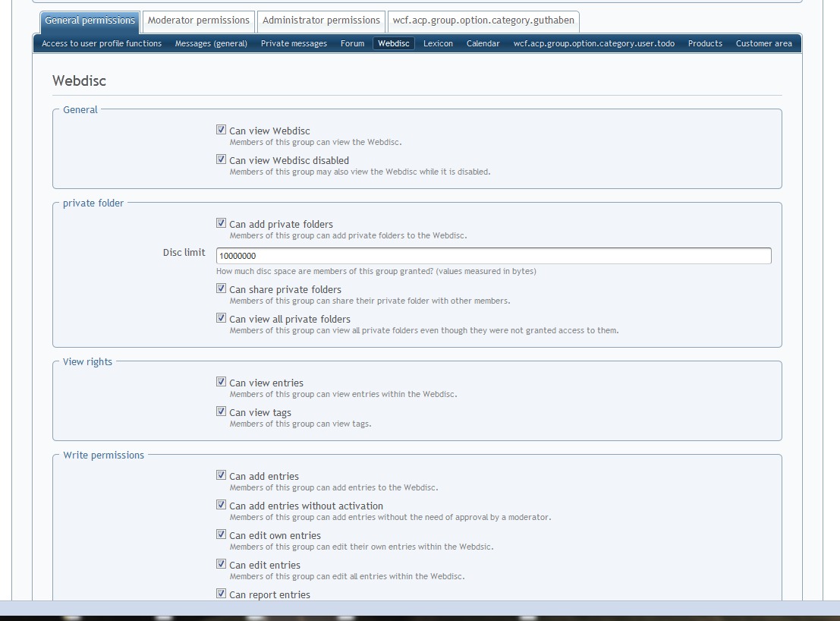Open the Administrator permissions tab

320,20
